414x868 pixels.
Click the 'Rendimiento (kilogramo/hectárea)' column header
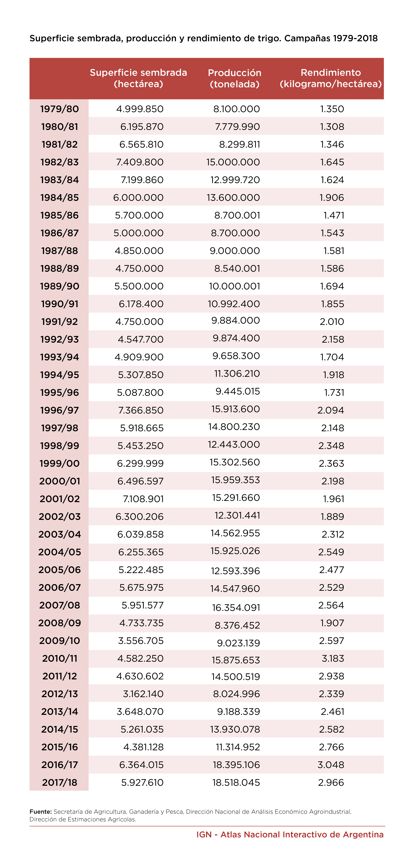click(331, 78)
